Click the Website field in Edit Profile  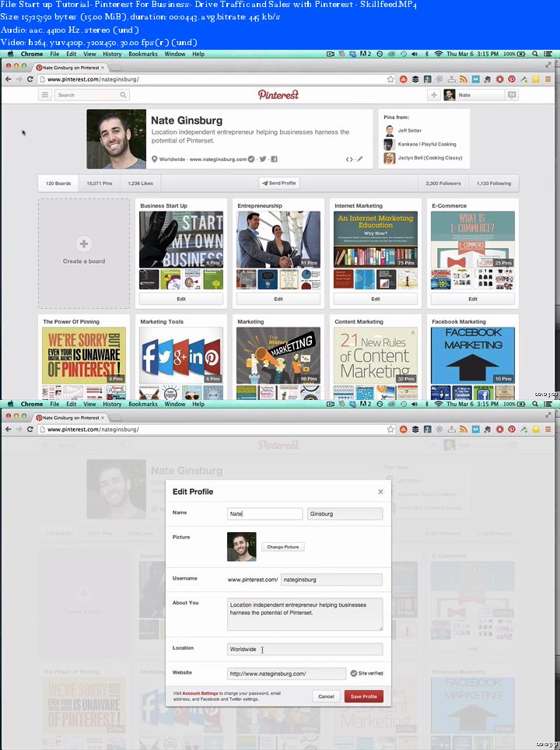point(286,674)
